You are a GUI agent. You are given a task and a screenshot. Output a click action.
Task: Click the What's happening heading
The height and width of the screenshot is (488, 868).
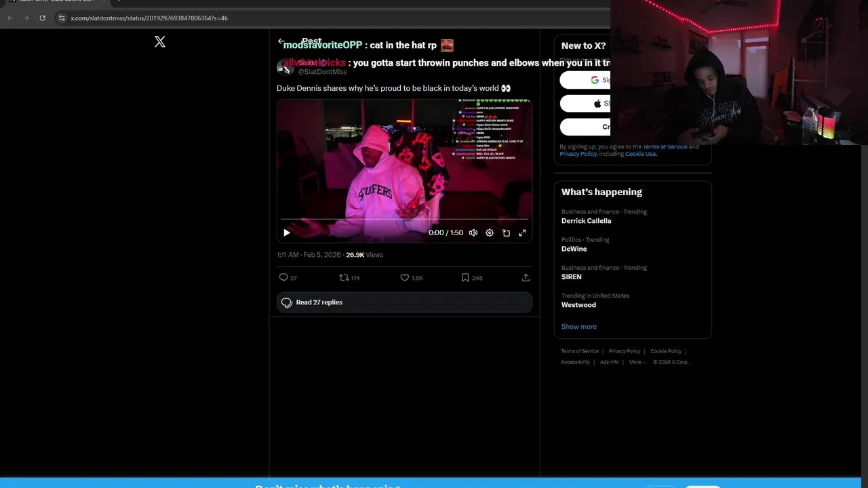tap(601, 192)
